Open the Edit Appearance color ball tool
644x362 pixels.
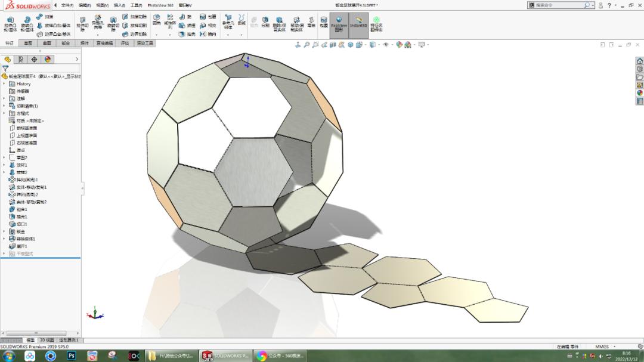[400, 45]
